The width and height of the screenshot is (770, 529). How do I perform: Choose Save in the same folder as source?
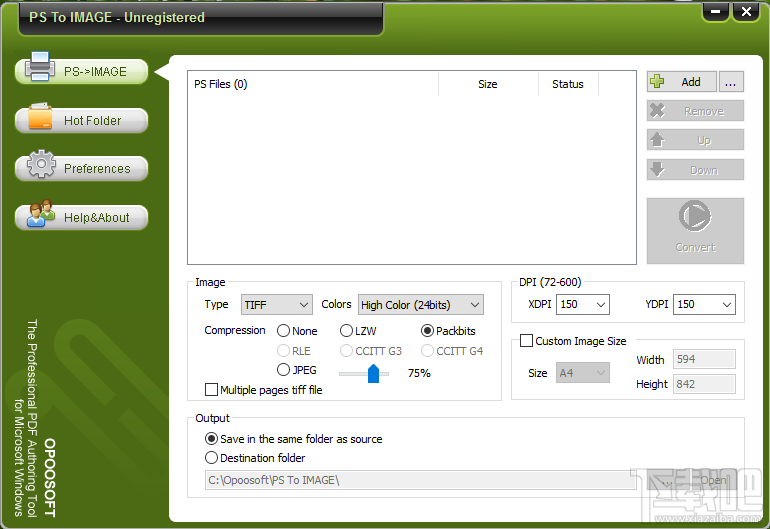pos(294,439)
